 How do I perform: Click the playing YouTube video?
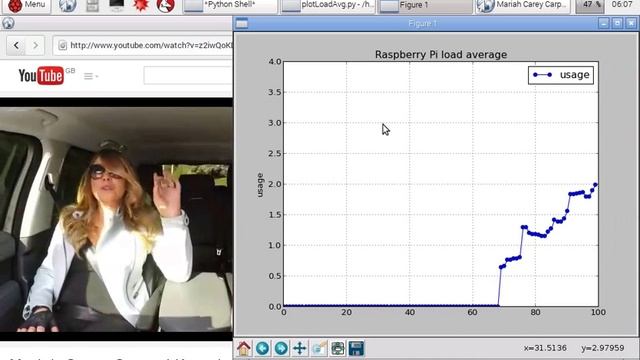[x=116, y=219]
